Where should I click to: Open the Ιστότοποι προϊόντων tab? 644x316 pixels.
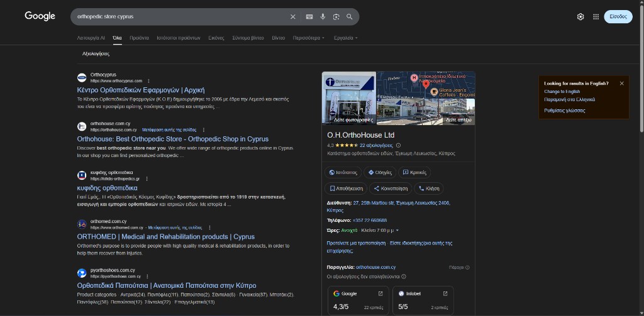178,38
